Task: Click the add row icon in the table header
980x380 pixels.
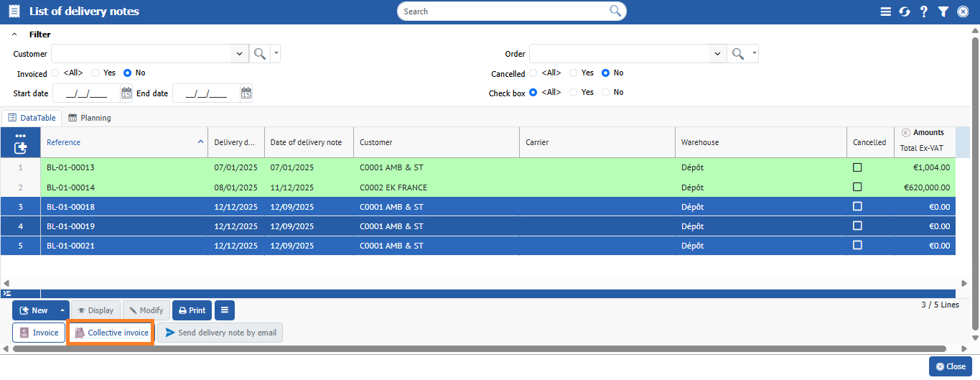Action: coord(20,147)
